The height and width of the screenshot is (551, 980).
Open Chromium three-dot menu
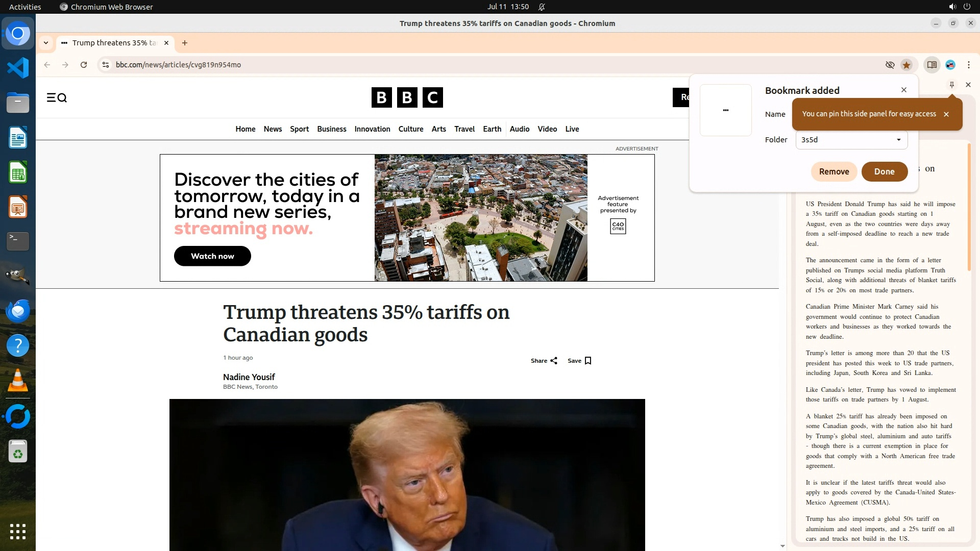pos(968,65)
